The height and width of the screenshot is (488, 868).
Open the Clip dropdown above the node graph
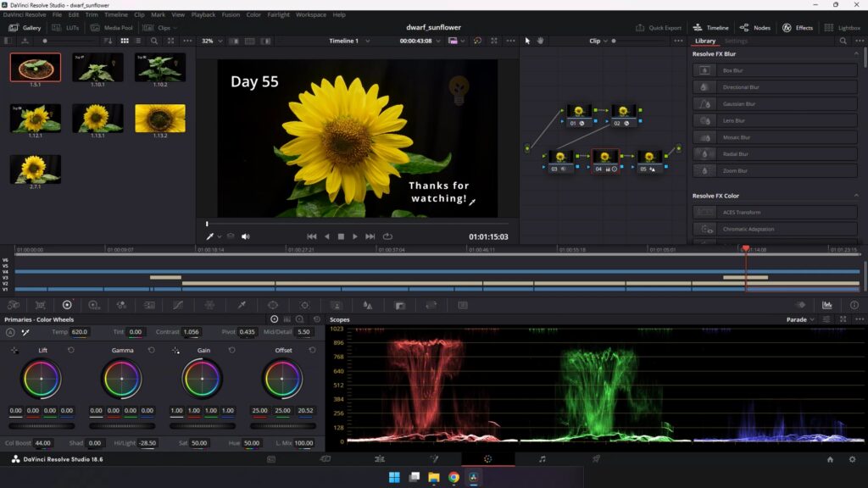pyautogui.click(x=596, y=40)
